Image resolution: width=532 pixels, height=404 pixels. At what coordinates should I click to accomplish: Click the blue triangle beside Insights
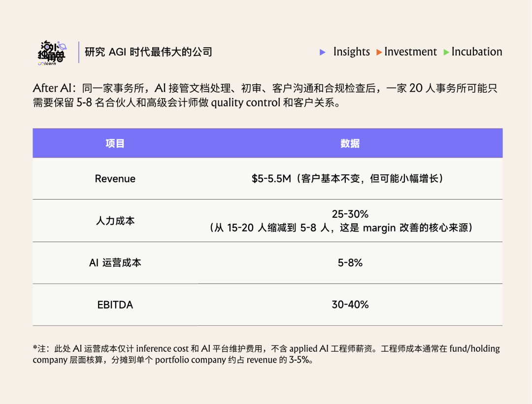[x=323, y=52]
